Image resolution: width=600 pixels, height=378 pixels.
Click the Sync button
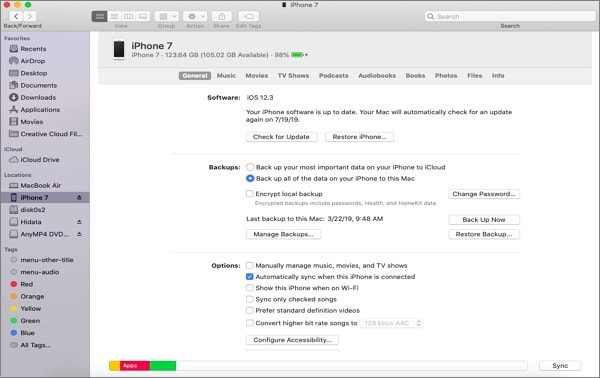560,366
